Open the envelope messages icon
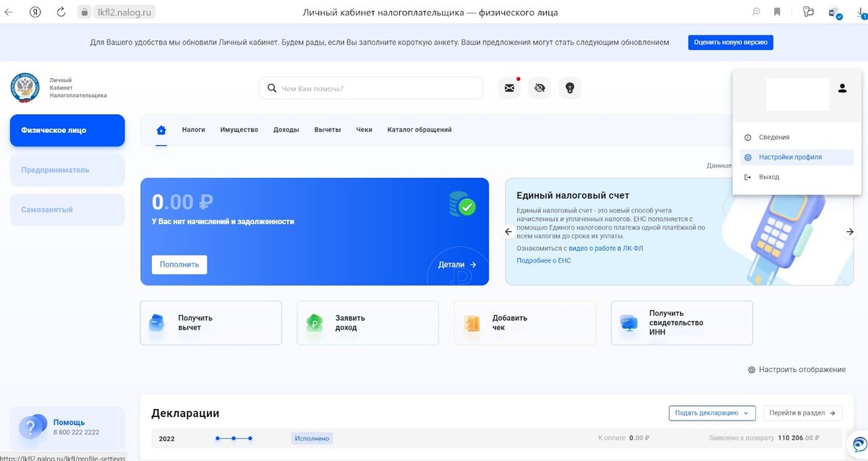 point(509,87)
